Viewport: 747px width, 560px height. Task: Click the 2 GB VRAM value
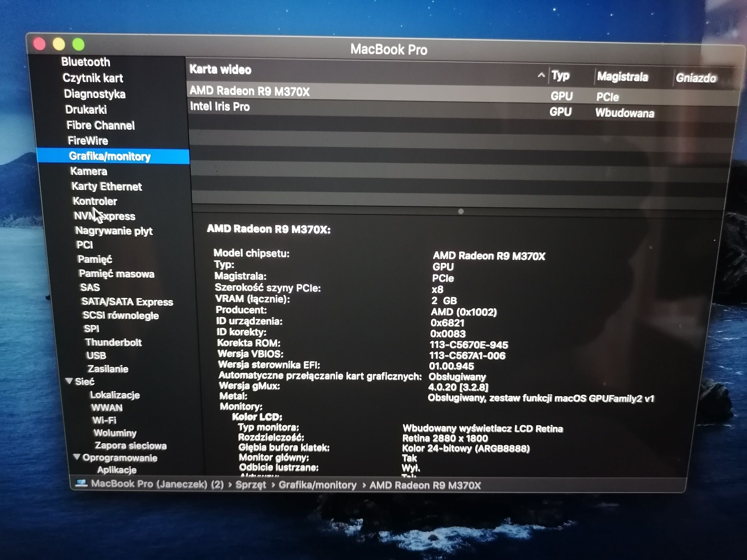point(444,301)
